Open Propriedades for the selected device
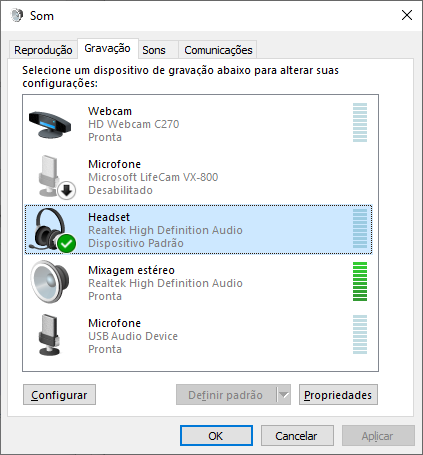 click(x=338, y=395)
